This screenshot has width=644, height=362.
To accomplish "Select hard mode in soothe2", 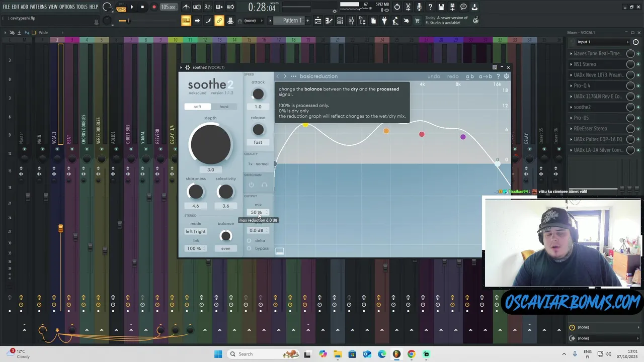I will click(224, 107).
